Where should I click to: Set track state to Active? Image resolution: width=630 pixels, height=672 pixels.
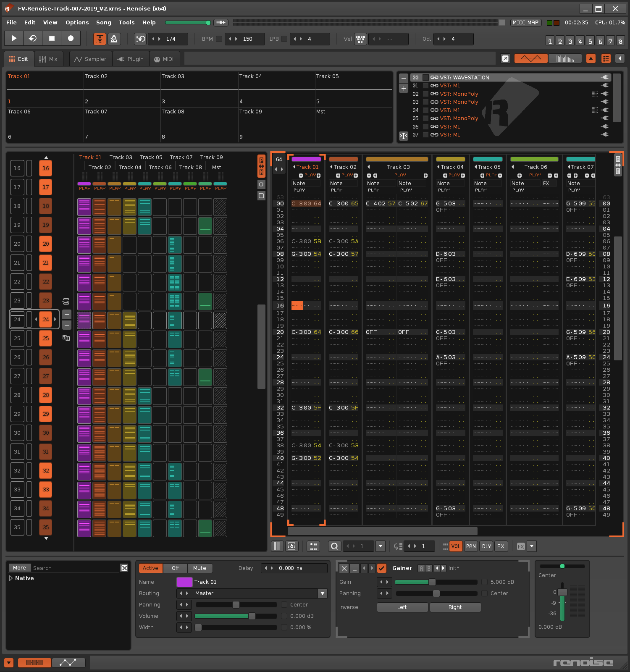click(x=150, y=568)
